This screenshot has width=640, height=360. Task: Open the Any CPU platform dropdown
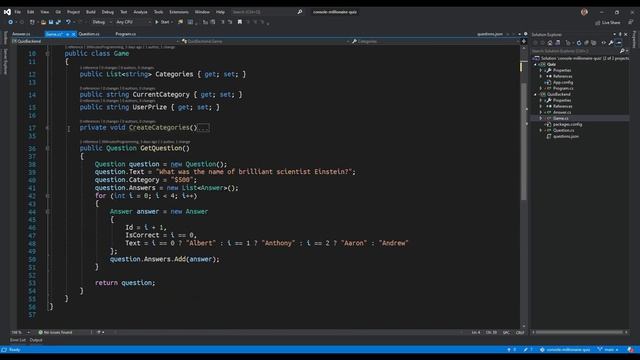tap(133, 22)
